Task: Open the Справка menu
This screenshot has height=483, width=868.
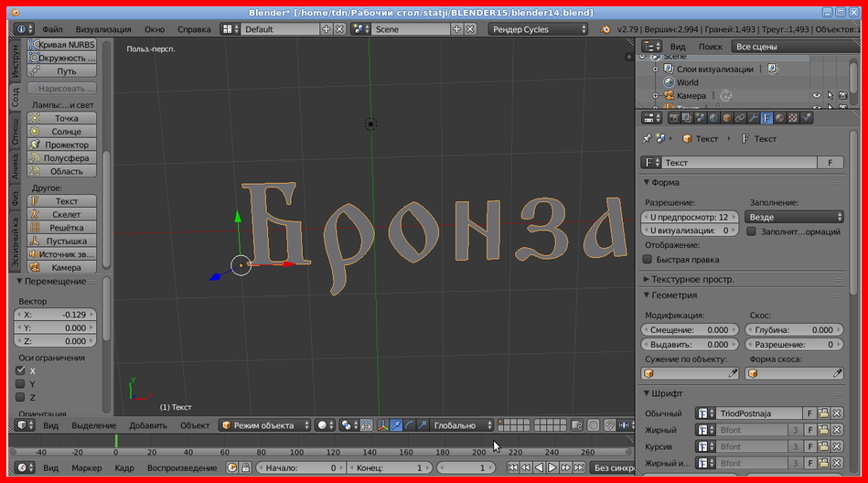Action: coord(194,29)
